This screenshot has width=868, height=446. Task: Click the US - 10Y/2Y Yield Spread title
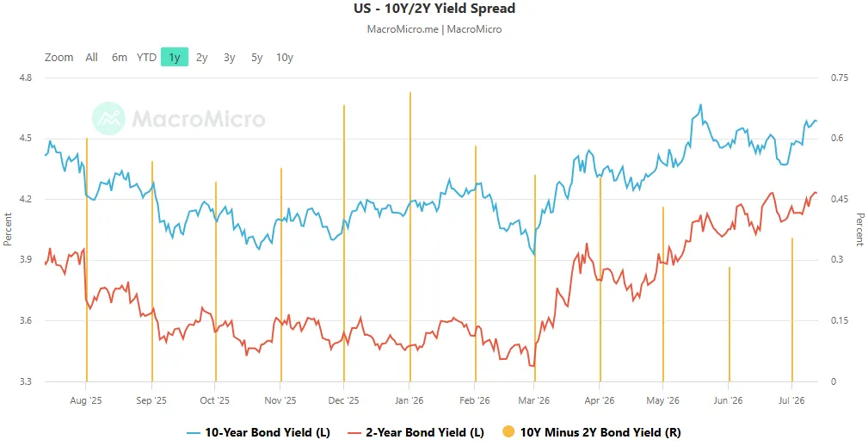pos(434,9)
